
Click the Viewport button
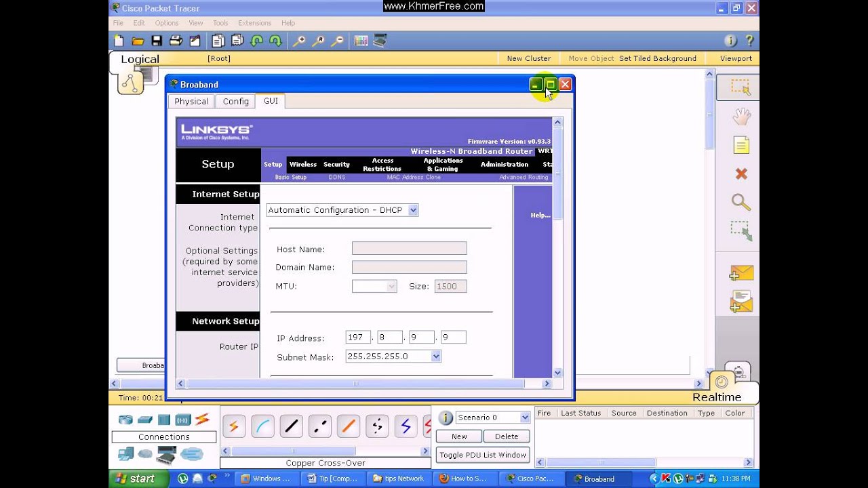(736, 58)
